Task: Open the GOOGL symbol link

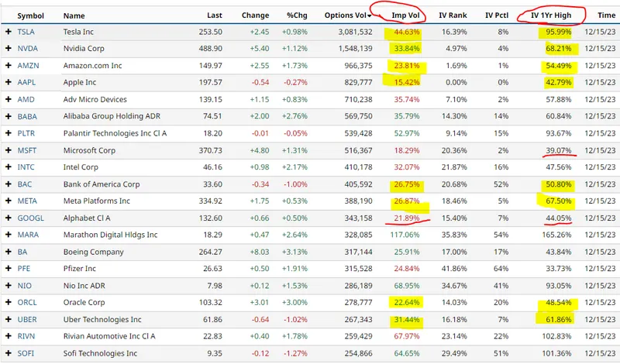Action: [x=30, y=218]
